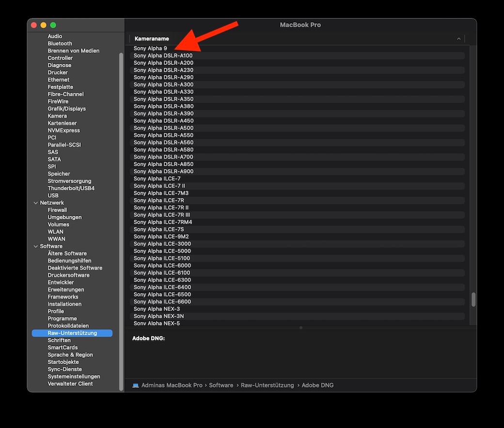Select Drucker in the sidebar
This screenshot has width=504, height=428.
[58, 73]
